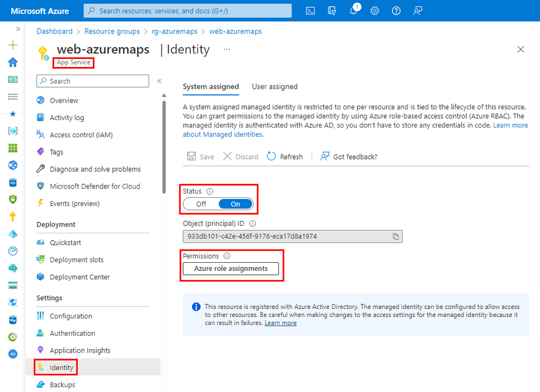
Task: Click the Favorites star in sidebar
Action: click(x=13, y=114)
